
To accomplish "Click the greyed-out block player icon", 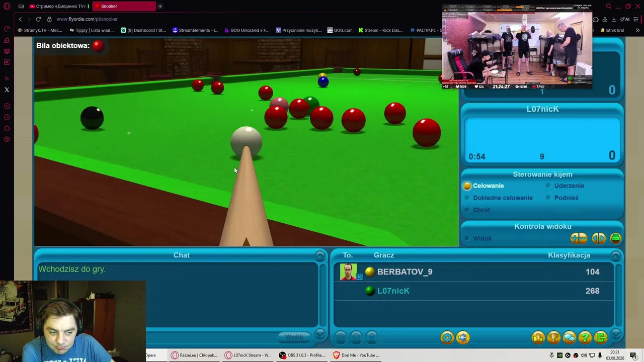I will click(341, 337).
